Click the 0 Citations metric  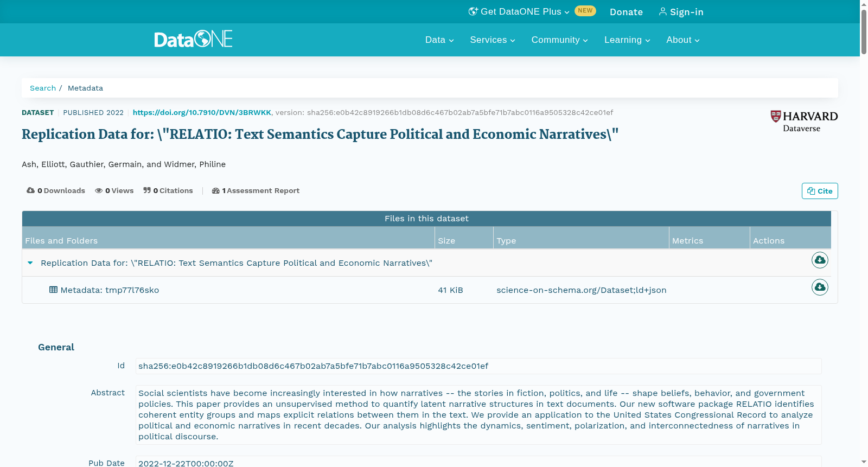pos(168,190)
